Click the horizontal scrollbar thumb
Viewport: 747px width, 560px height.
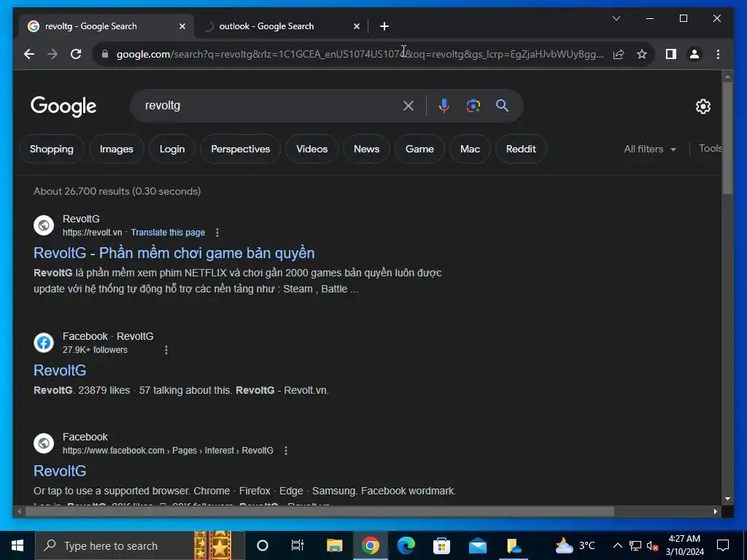(x=320, y=512)
